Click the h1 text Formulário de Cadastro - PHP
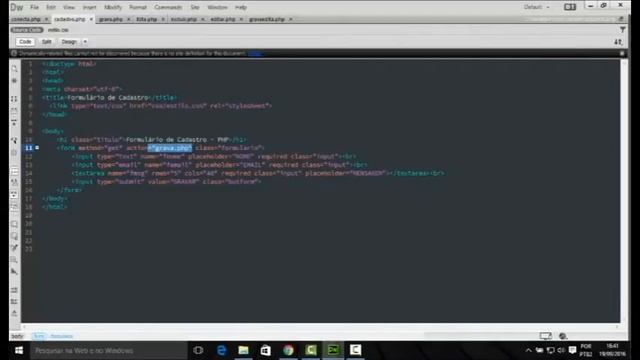 point(177,140)
